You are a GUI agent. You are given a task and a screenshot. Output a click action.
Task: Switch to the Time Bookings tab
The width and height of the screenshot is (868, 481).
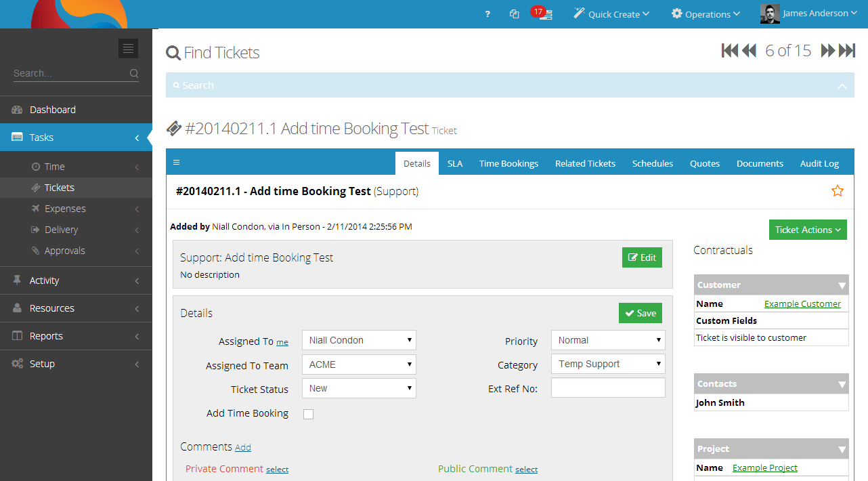[508, 163]
